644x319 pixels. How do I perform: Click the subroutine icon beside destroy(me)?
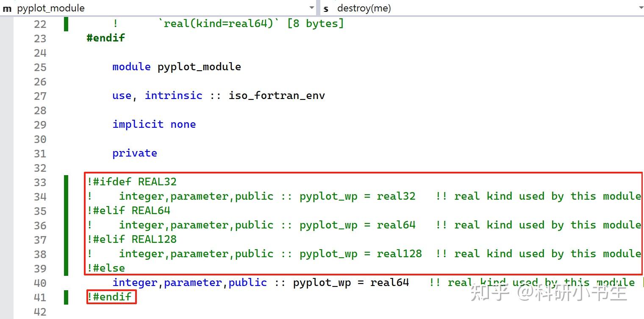[325, 8]
